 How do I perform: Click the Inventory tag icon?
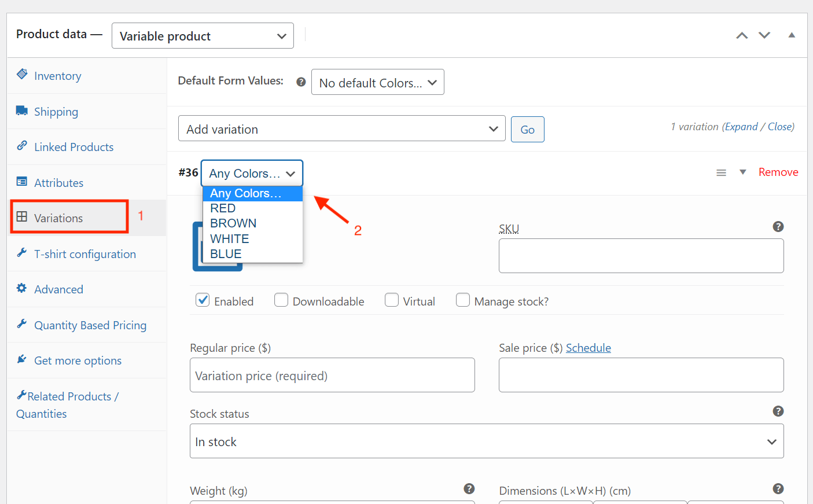coord(22,74)
